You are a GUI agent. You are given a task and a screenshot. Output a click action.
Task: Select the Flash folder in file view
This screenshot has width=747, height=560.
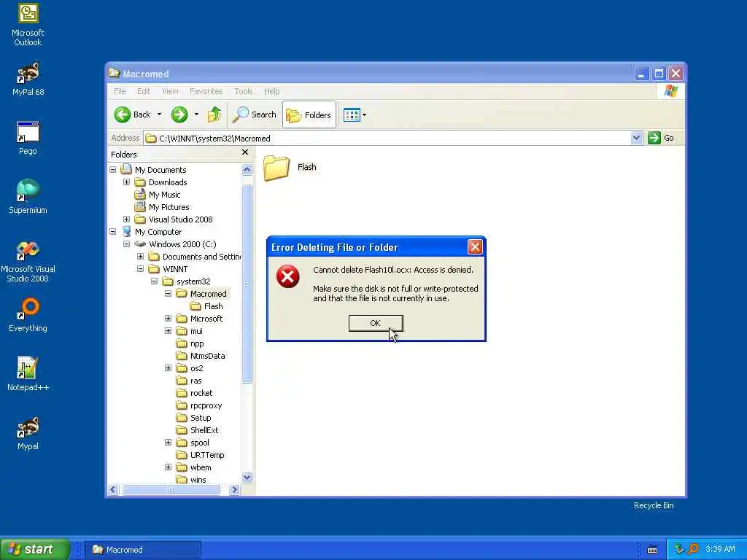tap(290, 168)
